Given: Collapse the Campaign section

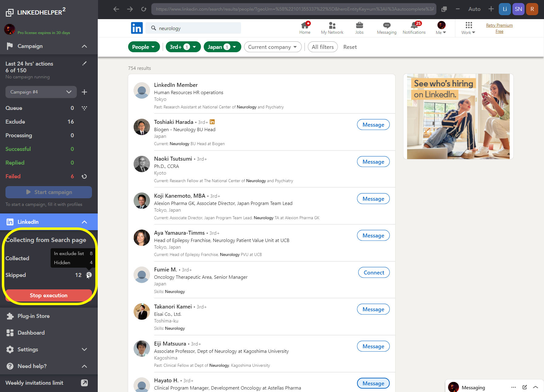Looking at the screenshot, I should pos(84,46).
